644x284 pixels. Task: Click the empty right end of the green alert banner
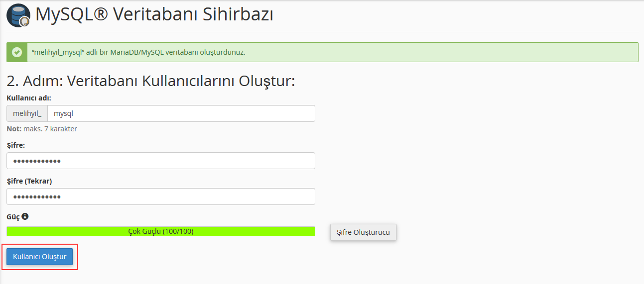coord(548,52)
